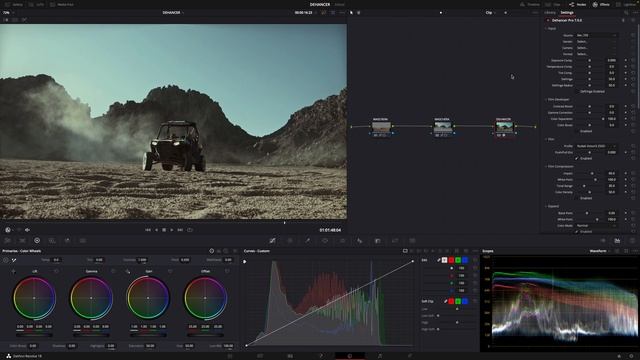Collapse the Expand section
The height and width of the screenshot is (360, 640).
(x=546, y=206)
